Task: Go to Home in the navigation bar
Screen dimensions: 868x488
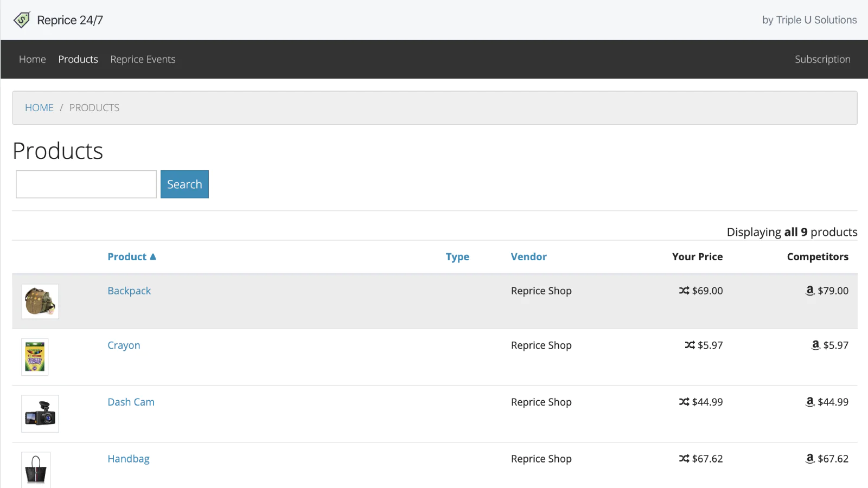Action: [x=33, y=59]
